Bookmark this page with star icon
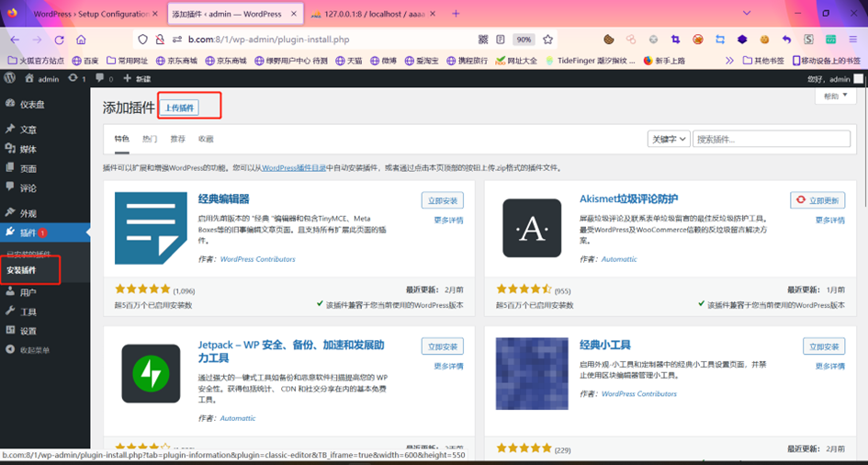The height and width of the screenshot is (465, 868). pyautogui.click(x=548, y=40)
